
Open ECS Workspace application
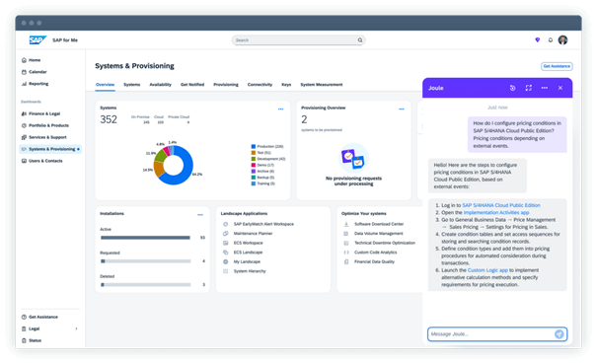click(x=248, y=243)
